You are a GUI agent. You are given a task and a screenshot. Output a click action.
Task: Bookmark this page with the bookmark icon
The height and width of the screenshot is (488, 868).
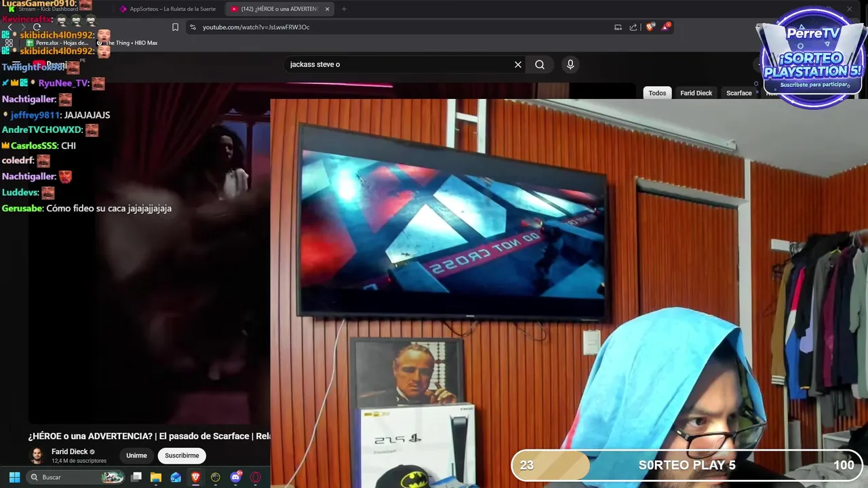pos(175,27)
